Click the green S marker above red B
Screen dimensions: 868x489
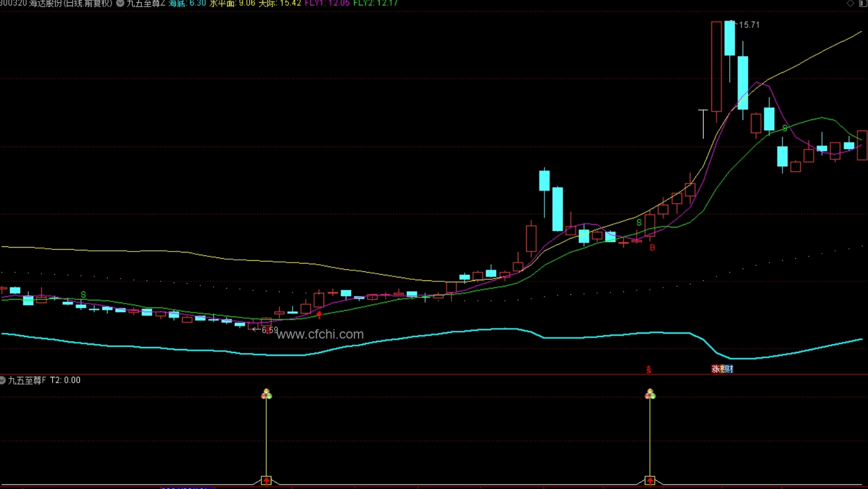tap(639, 223)
